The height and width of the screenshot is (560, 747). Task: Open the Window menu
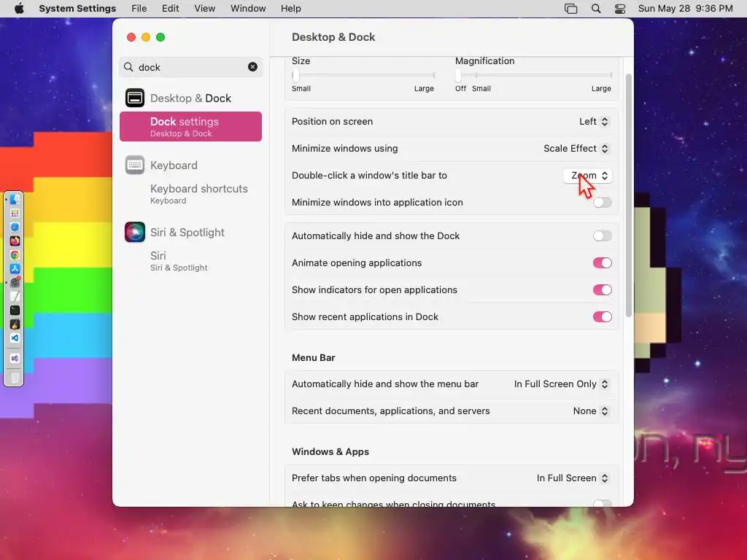click(248, 9)
